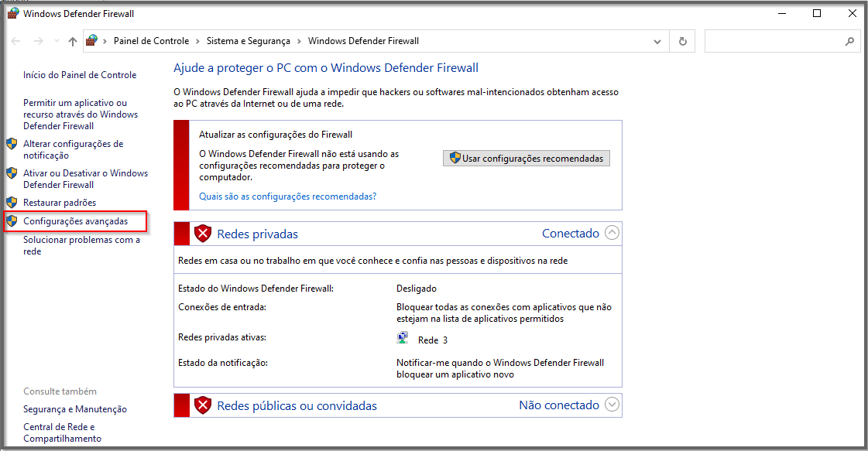Click the firewall icon in address bar
Viewport: 868px width, 451px height.
92,40
